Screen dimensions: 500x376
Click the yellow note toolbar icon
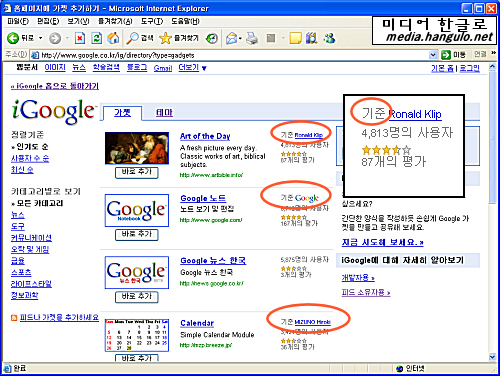[295, 38]
